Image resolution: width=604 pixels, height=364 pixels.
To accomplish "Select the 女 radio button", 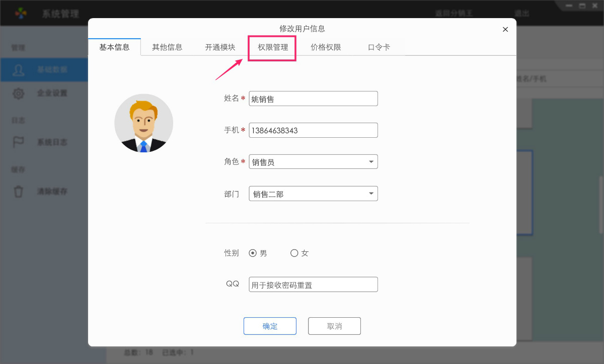I will (x=294, y=253).
